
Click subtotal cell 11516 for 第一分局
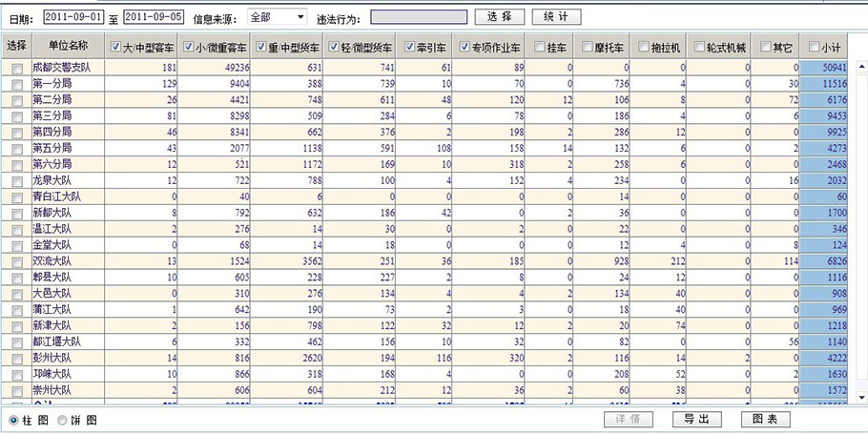[823, 84]
